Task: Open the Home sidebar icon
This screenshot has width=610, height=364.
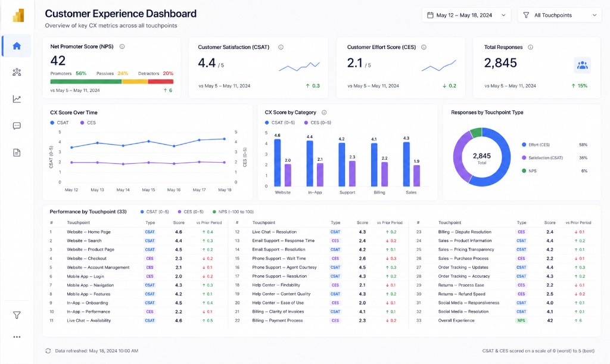Action: (x=17, y=46)
